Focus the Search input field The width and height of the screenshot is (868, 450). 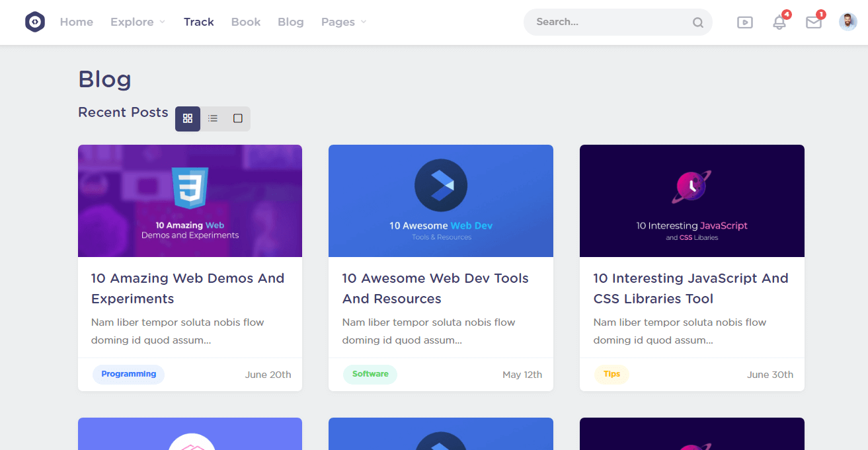pos(608,22)
